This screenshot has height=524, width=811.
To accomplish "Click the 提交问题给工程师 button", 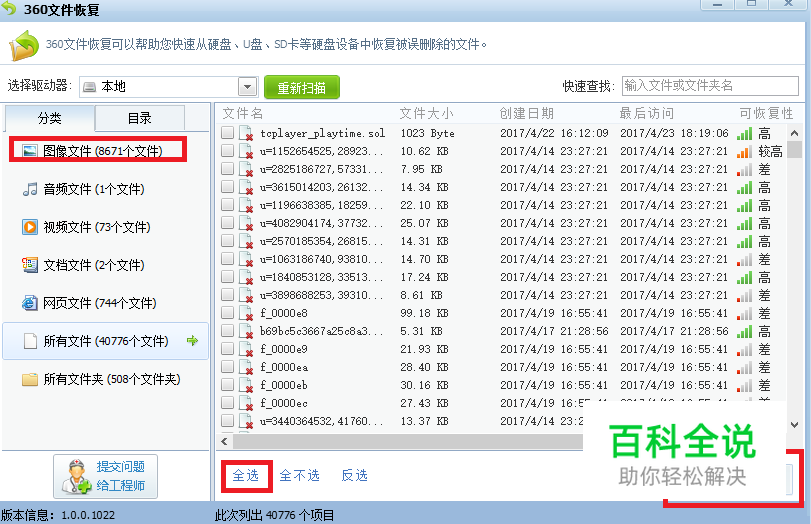I will [106, 476].
